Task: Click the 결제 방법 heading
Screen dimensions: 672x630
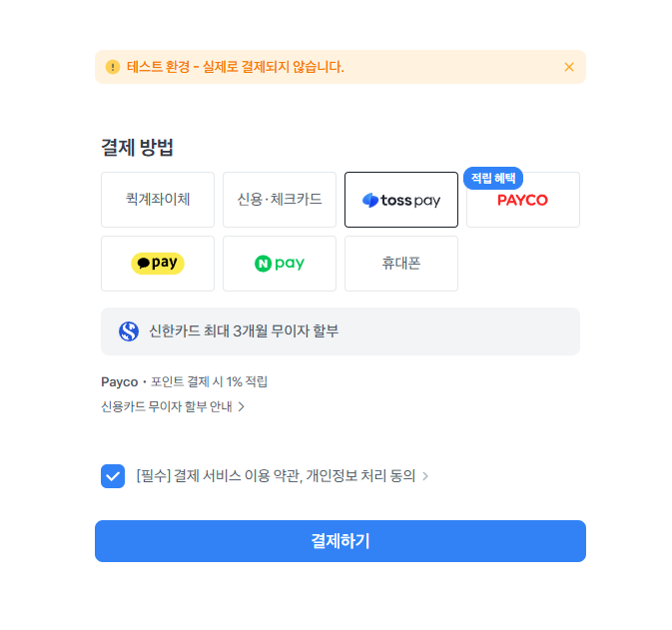Action: tap(137, 148)
